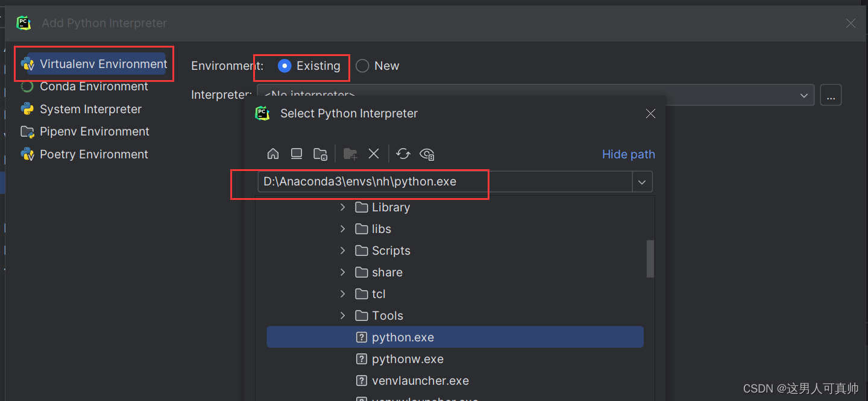
Task: Expand the libs folder
Action: click(x=342, y=229)
